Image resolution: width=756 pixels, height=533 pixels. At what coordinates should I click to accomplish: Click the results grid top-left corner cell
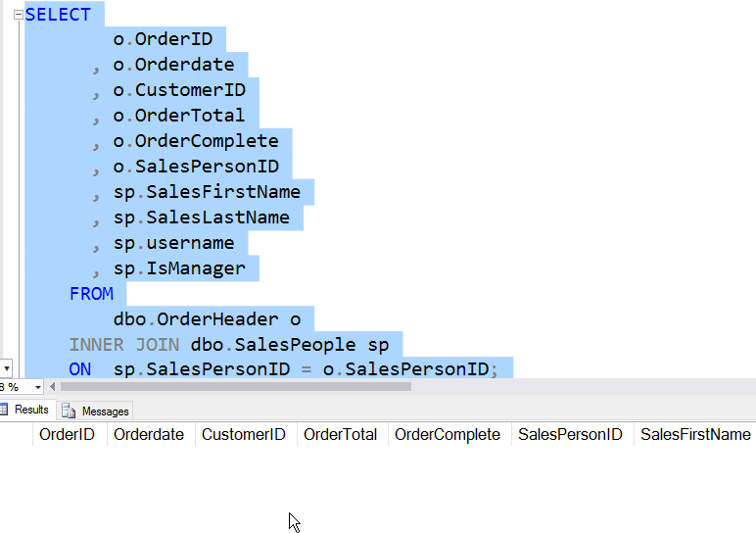pos(16,435)
